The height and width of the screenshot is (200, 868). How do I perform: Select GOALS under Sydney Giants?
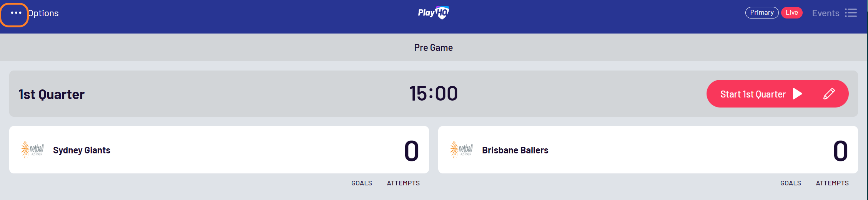pyautogui.click(x=362, y=183)
